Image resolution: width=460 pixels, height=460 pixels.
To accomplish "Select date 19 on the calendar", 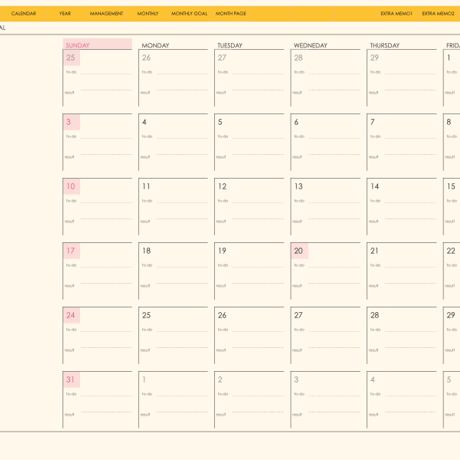I will click(x=222, y=251).
